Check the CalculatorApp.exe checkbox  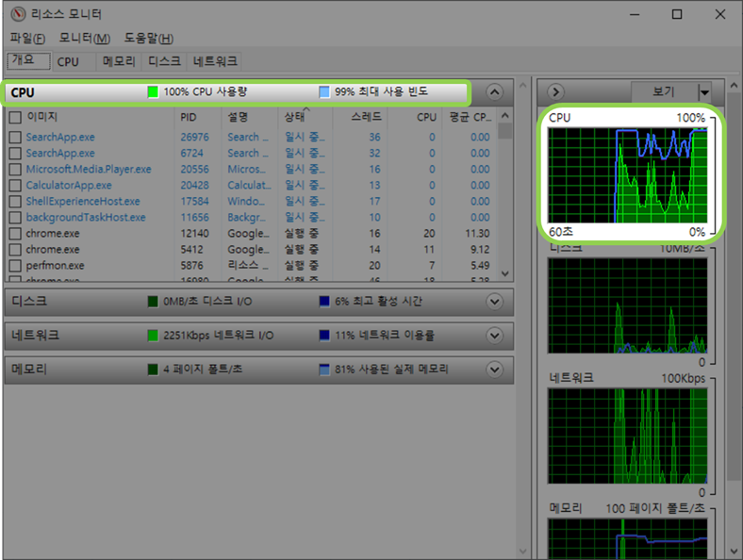pos(15,185)
